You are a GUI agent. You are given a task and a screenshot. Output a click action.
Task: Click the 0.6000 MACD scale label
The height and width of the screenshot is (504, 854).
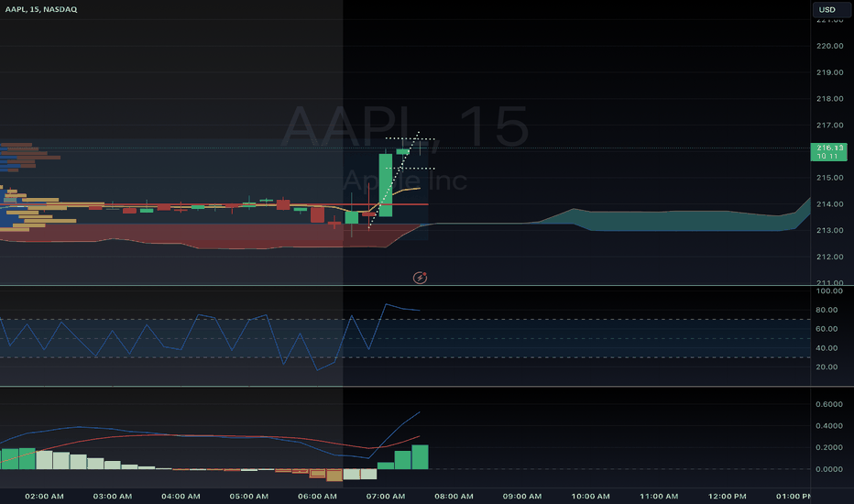pyautogui.click(x=829, y=404)
